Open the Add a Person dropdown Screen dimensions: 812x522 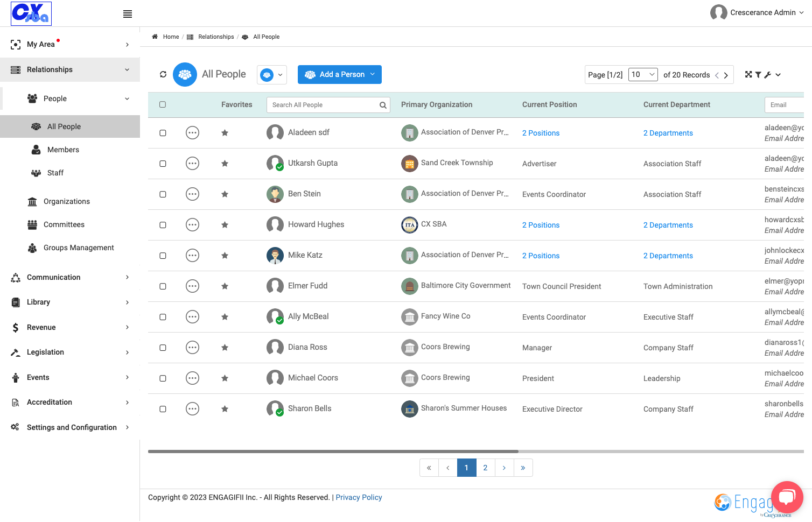(340, 74)
